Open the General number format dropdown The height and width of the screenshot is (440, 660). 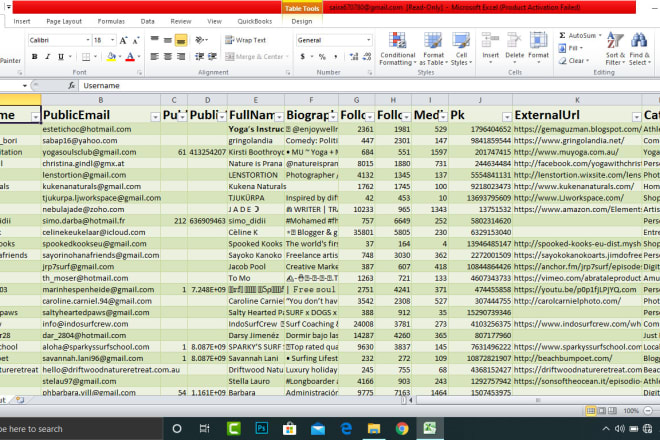click(x=368, y=40)
